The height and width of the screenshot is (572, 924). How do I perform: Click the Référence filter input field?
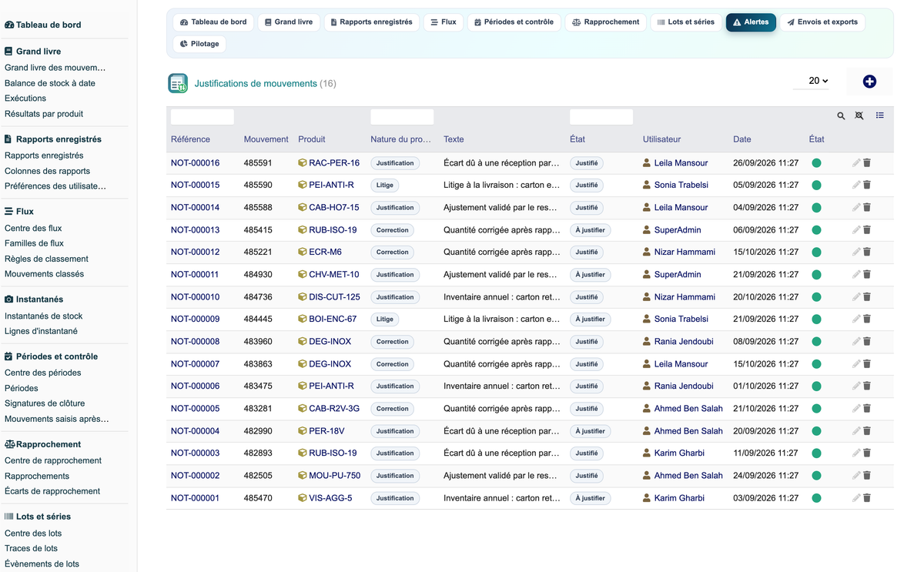coord(203,117)
